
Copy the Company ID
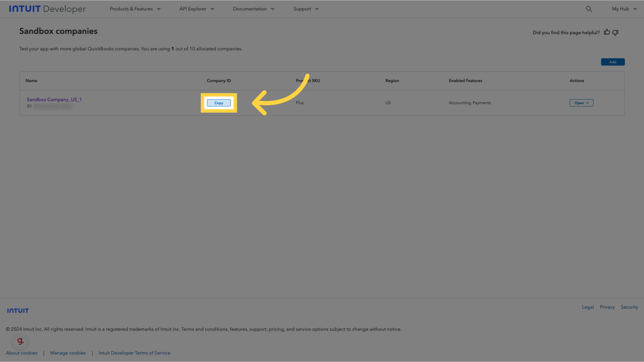(219, 103)
